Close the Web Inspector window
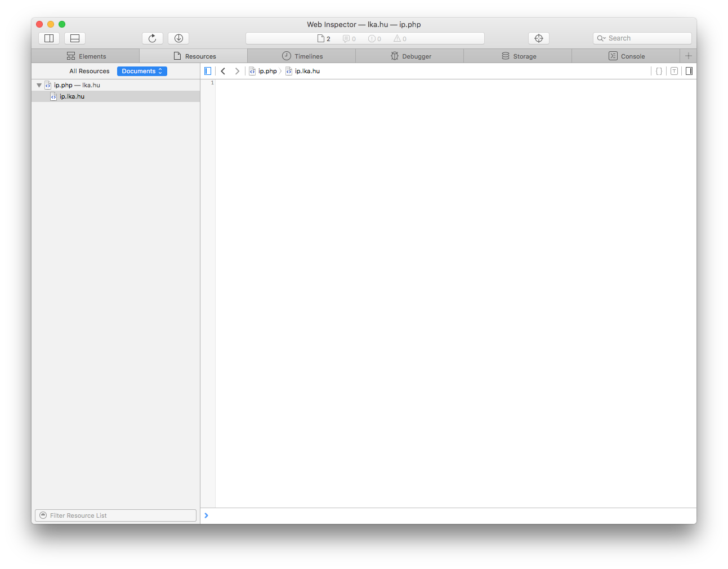The width and height of the screenshot is (728, 569). (39, 24)
